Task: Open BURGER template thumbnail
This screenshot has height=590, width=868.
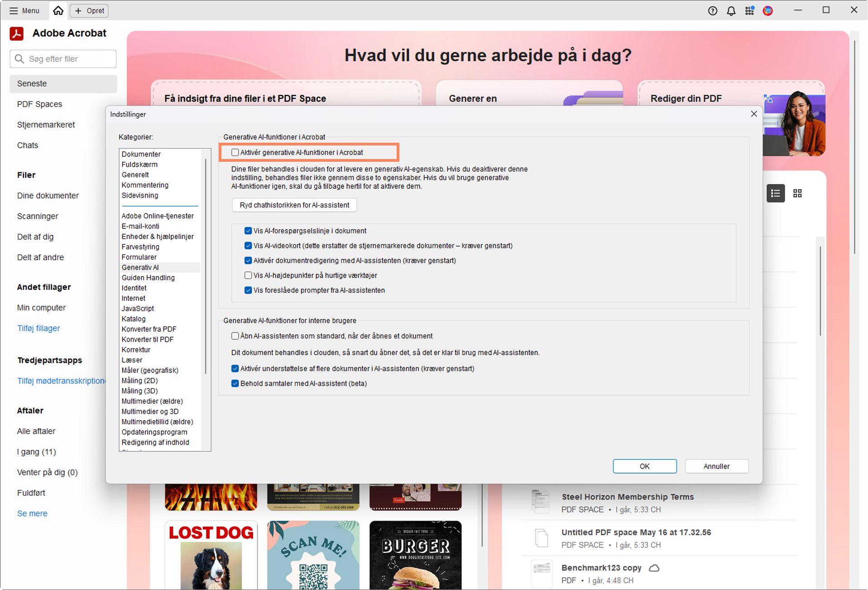Action: tap(415, 555)
